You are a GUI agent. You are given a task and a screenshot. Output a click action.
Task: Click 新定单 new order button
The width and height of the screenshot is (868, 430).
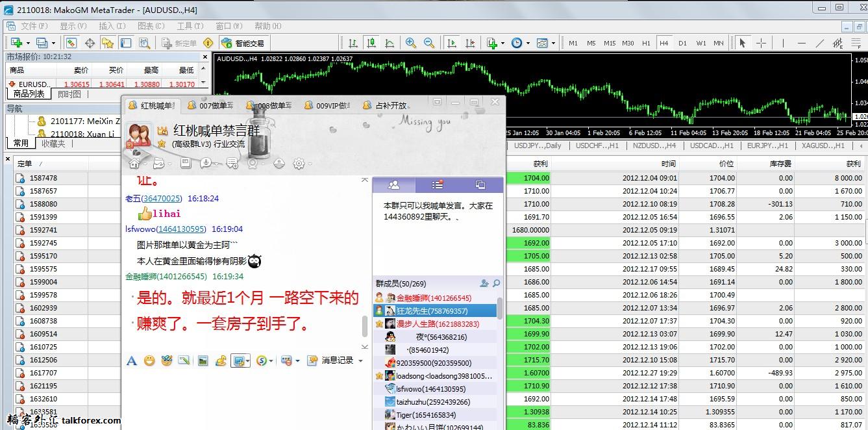click(178, 43)
